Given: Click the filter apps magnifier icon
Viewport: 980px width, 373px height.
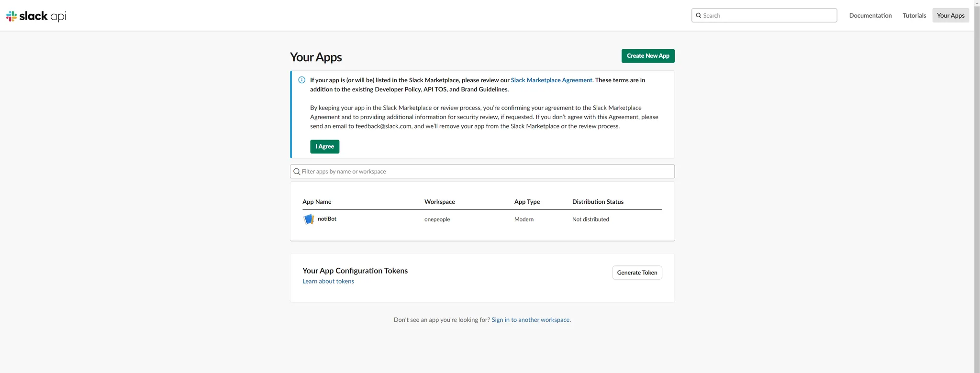Looking at the screenshot, I should click(297, 172).
